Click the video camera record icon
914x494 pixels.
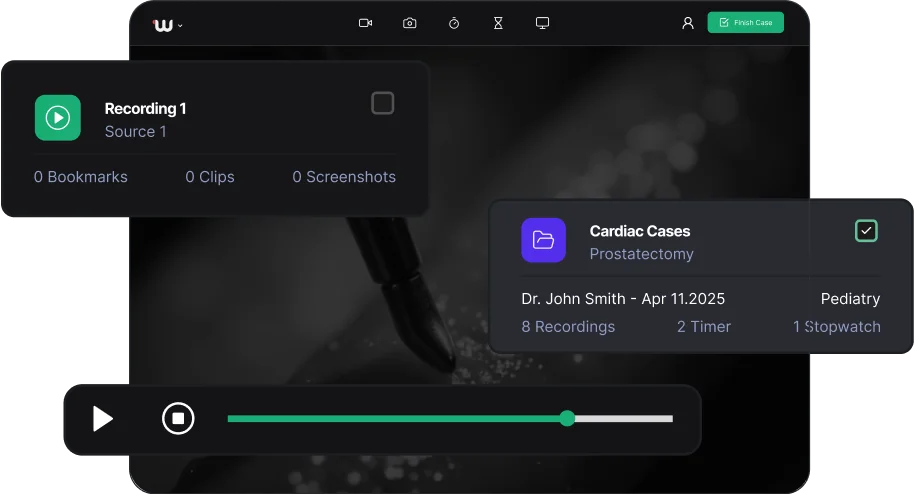(365, 23)
